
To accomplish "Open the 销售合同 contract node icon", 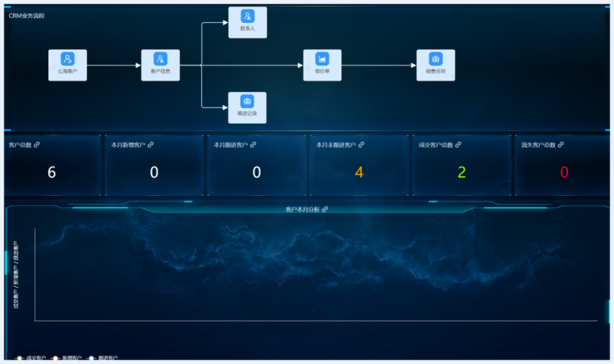I will click(435, 59).
